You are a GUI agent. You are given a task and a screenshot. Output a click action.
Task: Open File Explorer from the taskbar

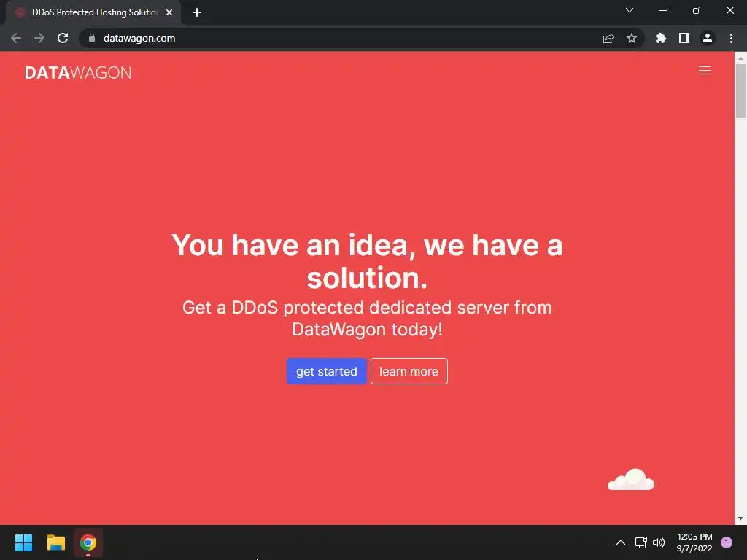(55, 542)
